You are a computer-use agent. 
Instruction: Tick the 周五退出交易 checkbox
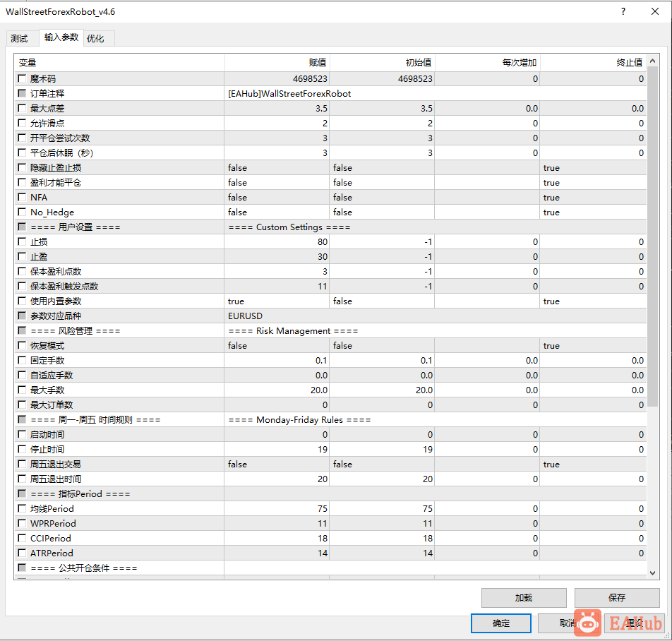22,464
